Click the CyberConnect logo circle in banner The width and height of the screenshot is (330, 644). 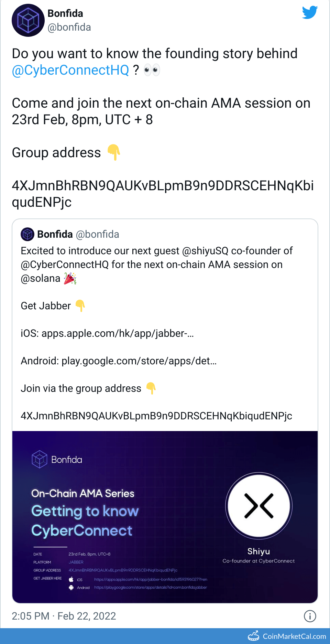(x=259, y=506)
